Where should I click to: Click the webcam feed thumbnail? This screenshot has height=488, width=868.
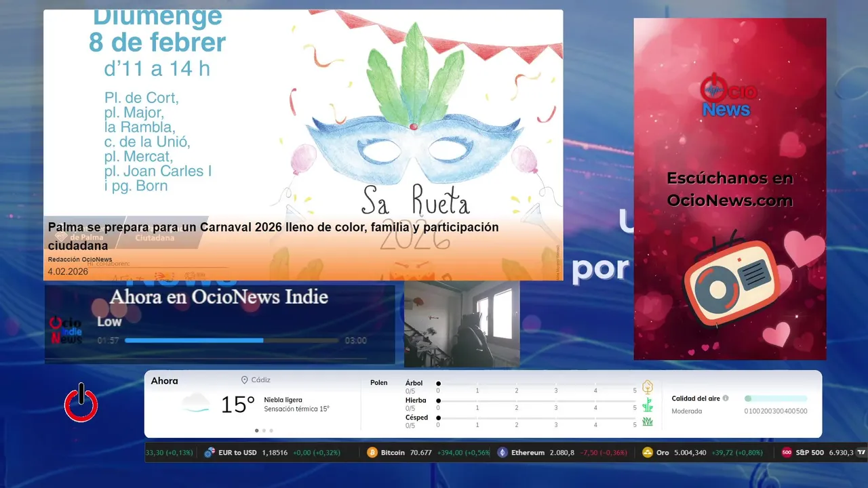tap(462, 324)
